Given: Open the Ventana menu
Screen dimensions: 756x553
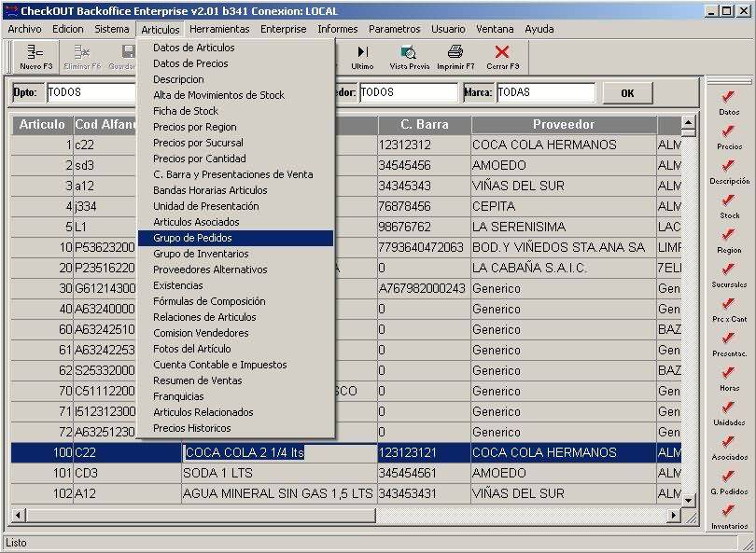Looking at the screenshot, I should point(495,29).
